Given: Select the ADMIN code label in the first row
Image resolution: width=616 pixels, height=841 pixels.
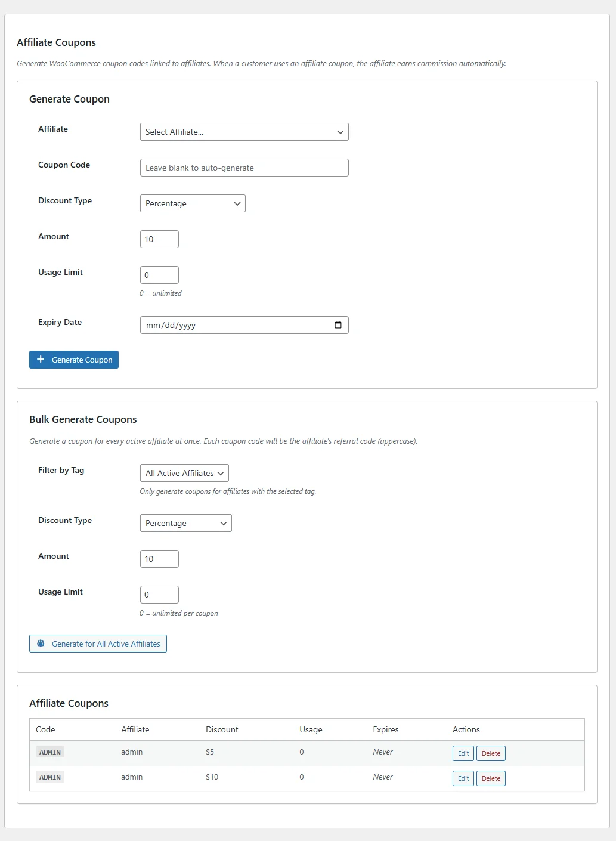Looking at the screenshot, I should tap(49, 752).
